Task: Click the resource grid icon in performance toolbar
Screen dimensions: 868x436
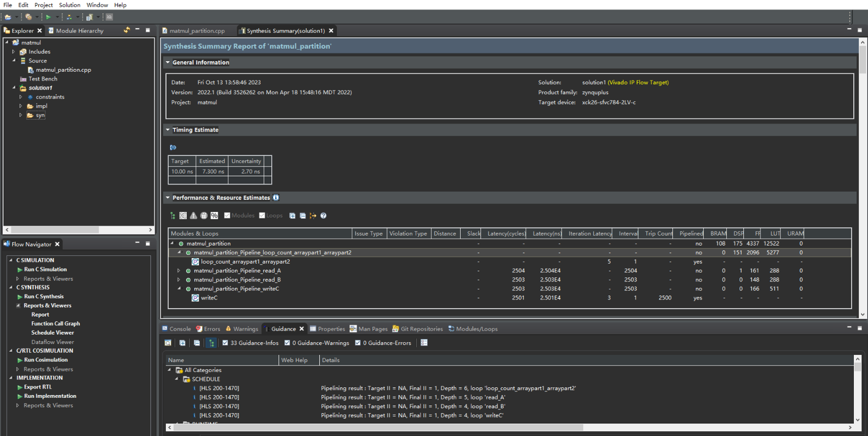Action: point(183,216)
